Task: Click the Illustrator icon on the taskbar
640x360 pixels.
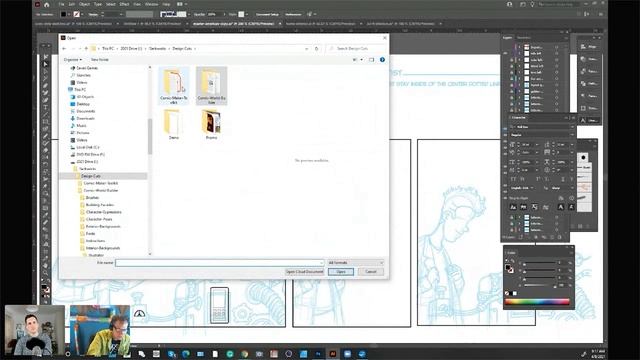Action: click(333, 354)
